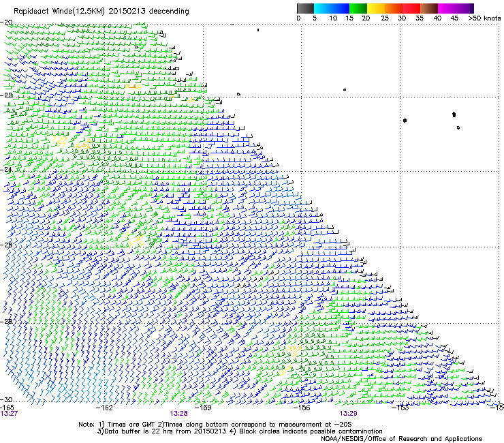Click the orange wind barbs above the -22 line
The height and width of the screenshot is (443, 504).
[133, 86]
